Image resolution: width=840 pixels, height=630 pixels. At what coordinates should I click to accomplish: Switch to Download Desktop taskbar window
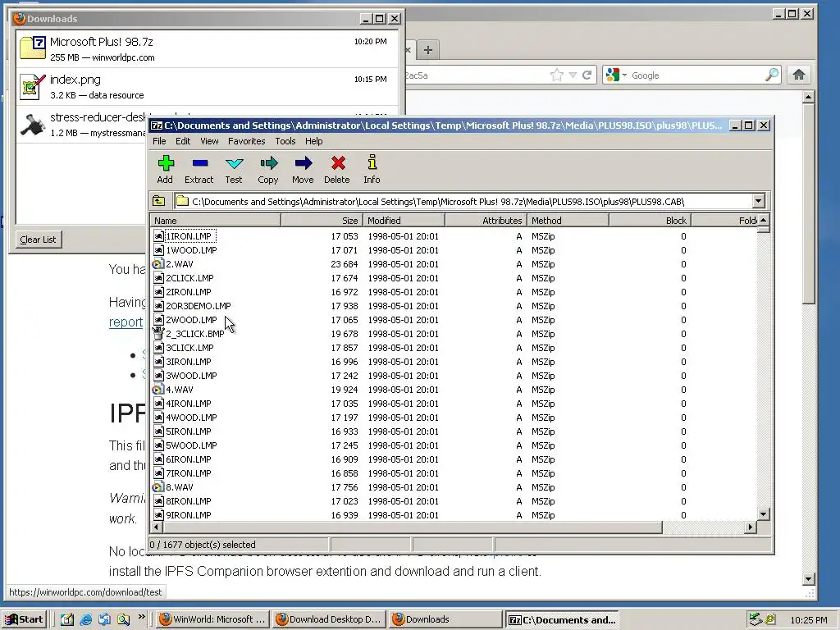[329, 619]
